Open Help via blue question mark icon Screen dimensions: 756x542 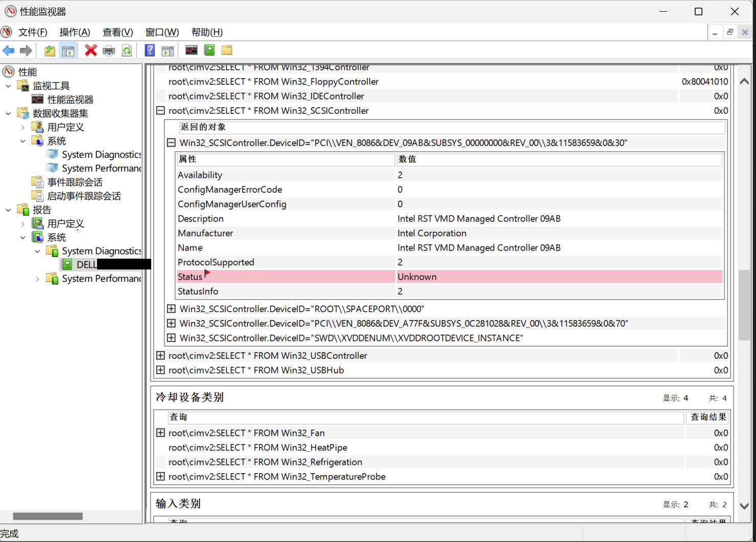point(150,51)
